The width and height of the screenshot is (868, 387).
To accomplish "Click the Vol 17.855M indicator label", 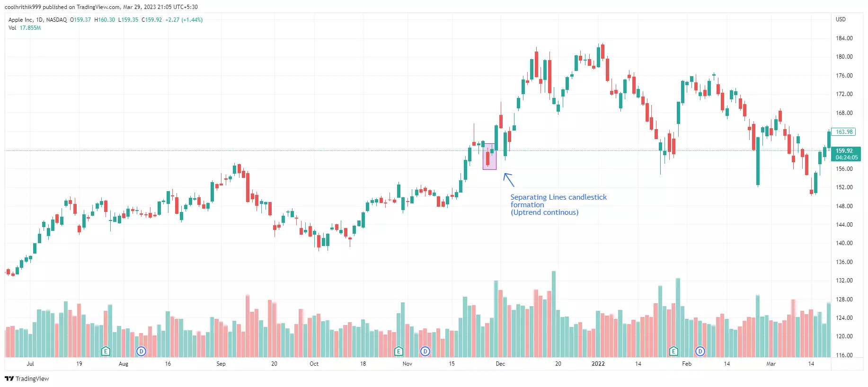I will (25, 28).
